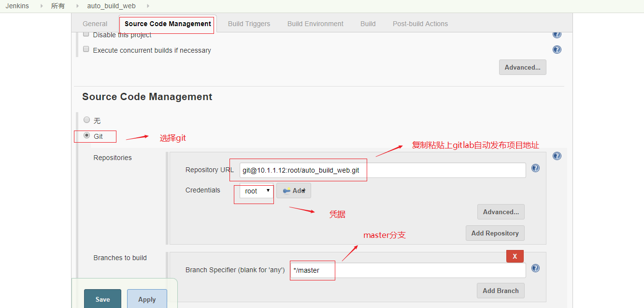Screen dimensions: 644x308
Task: Open help for Execute concurrent builds
Action: pyautogui.click(x=557, y=49)
